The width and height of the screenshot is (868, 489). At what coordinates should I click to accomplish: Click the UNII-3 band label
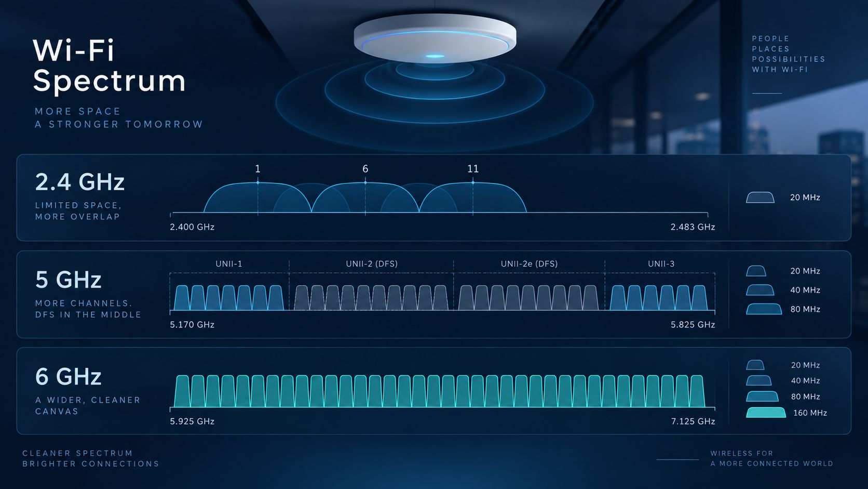tap(661, 264)
